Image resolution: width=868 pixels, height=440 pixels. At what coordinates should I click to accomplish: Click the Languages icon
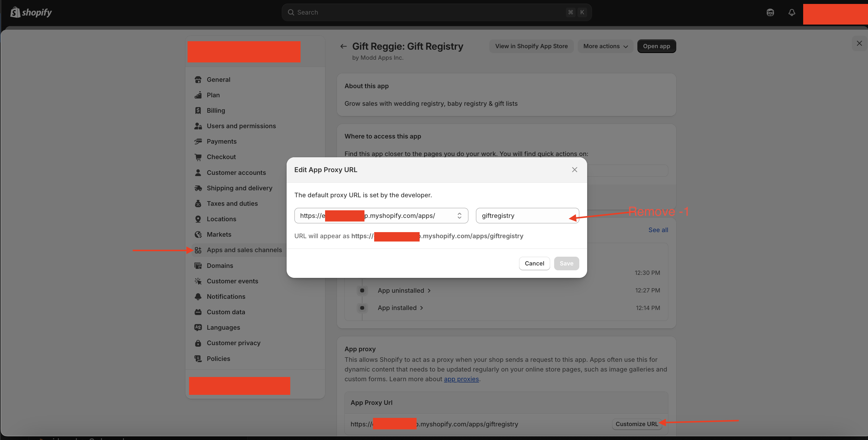coord(198,328)
